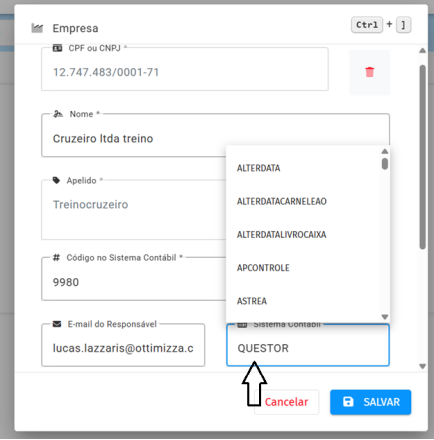Click the red trash delete icon
434x440 pixels.
pos(369,72)
